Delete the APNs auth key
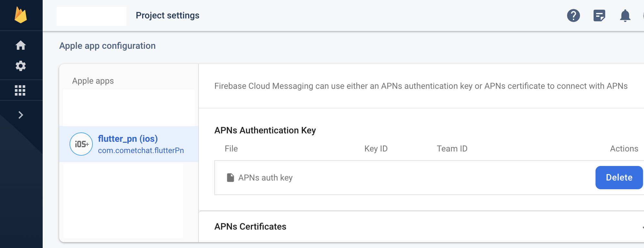644x248 pixels. point(619,178)
